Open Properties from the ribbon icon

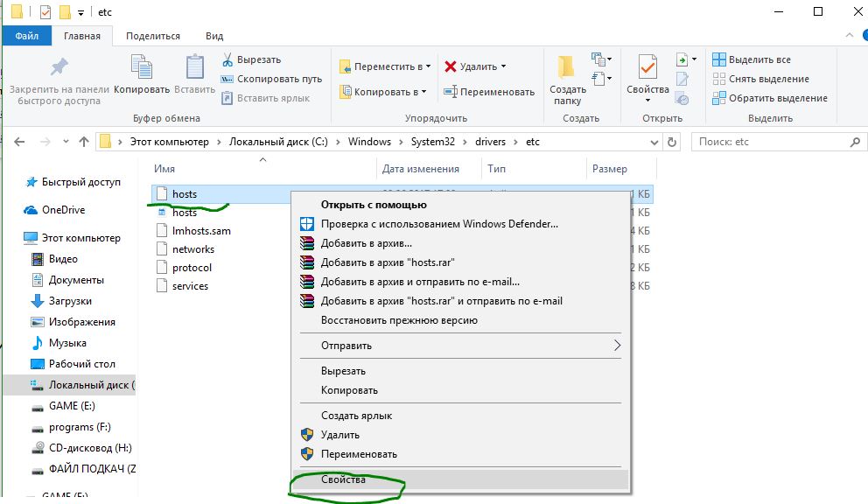pos(647,69)
